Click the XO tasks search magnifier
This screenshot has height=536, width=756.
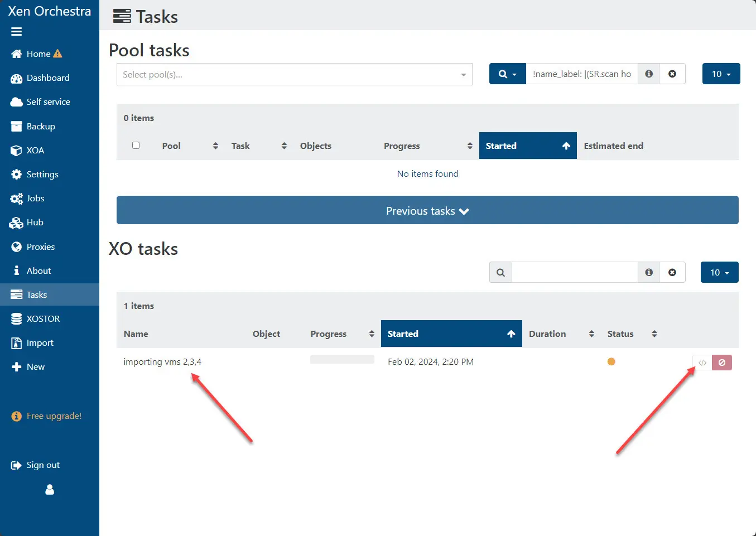(500, 272)
